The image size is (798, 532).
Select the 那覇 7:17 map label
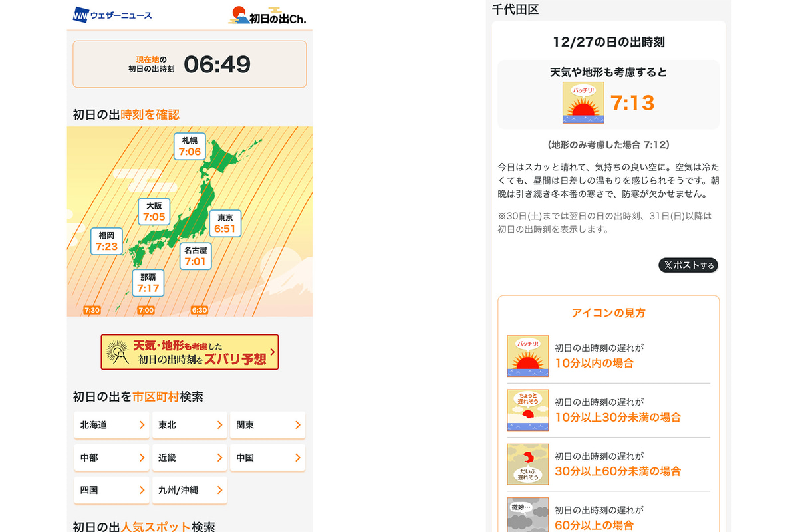click(148, 283)
